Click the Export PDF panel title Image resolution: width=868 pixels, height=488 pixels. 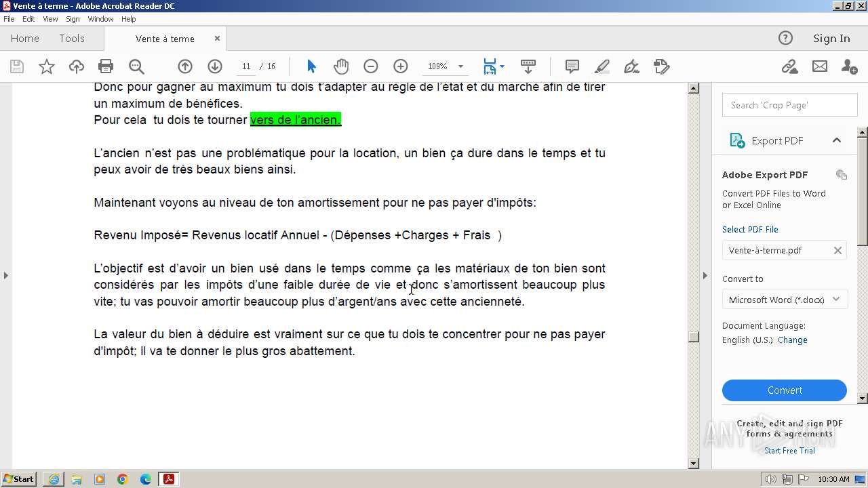click(777, 140)
